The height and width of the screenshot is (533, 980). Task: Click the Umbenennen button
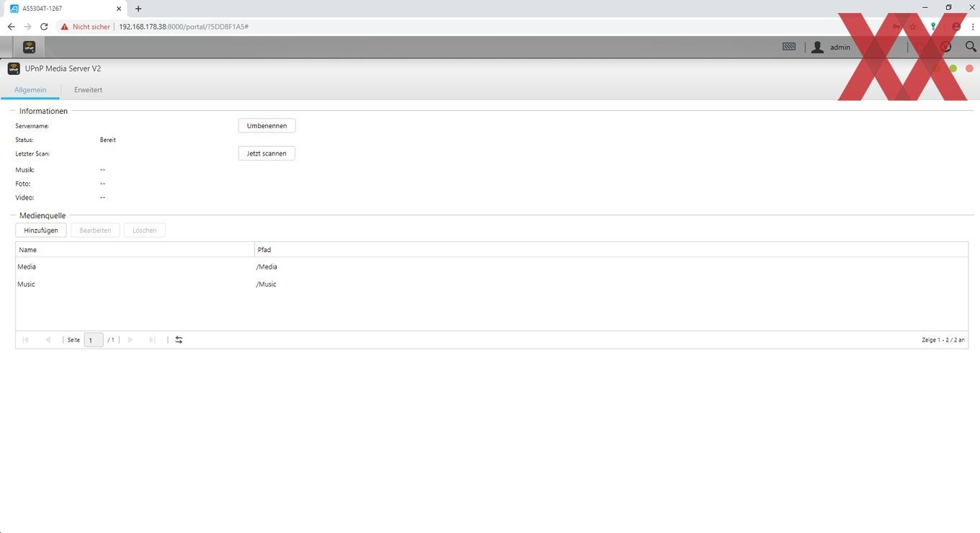click(267, 125)
